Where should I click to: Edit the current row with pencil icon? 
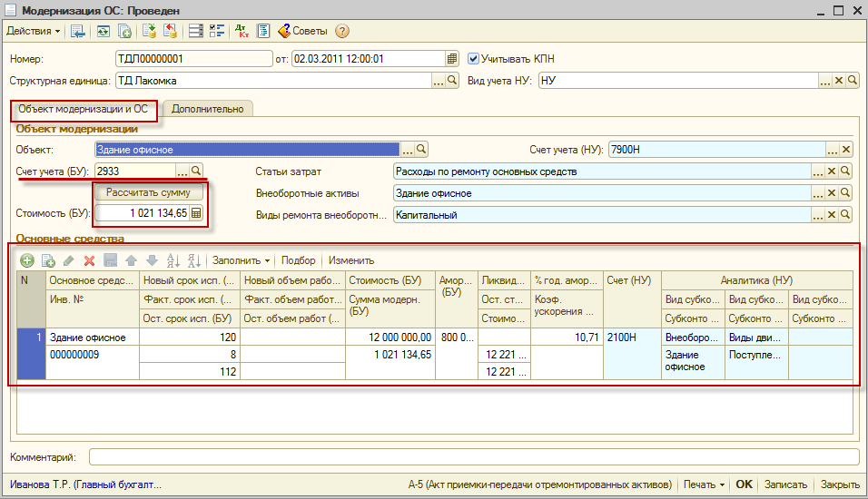(69, 260)
